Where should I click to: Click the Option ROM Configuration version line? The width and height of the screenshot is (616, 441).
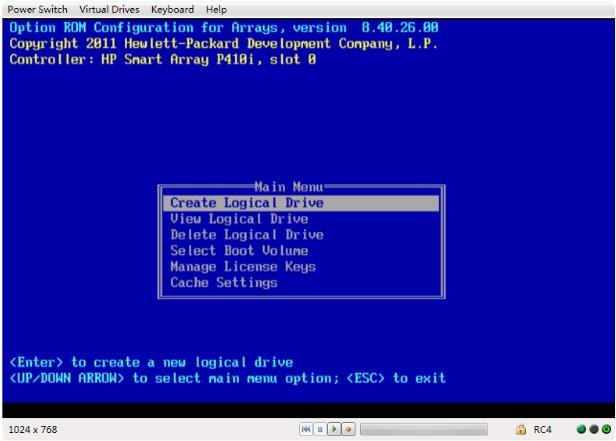224,27
